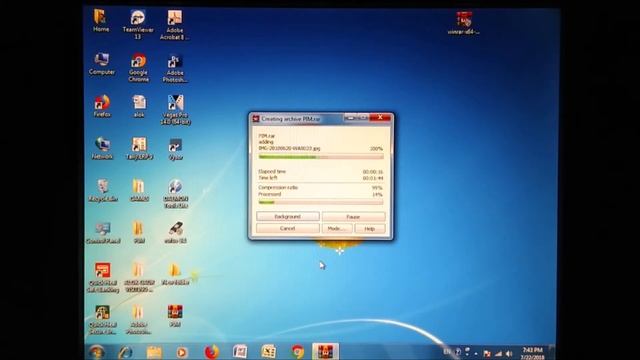Open Chrome from the taskbar

coord(298,352)
